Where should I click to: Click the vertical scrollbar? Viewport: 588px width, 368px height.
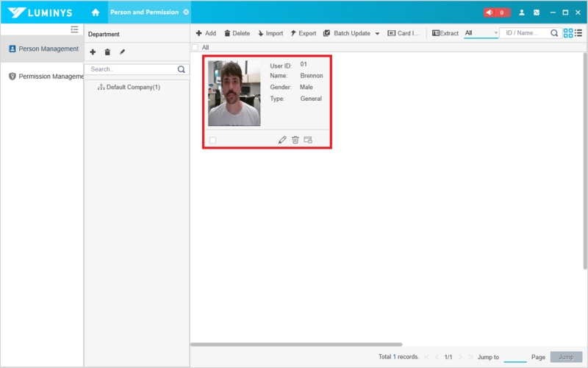click(585, 160)
